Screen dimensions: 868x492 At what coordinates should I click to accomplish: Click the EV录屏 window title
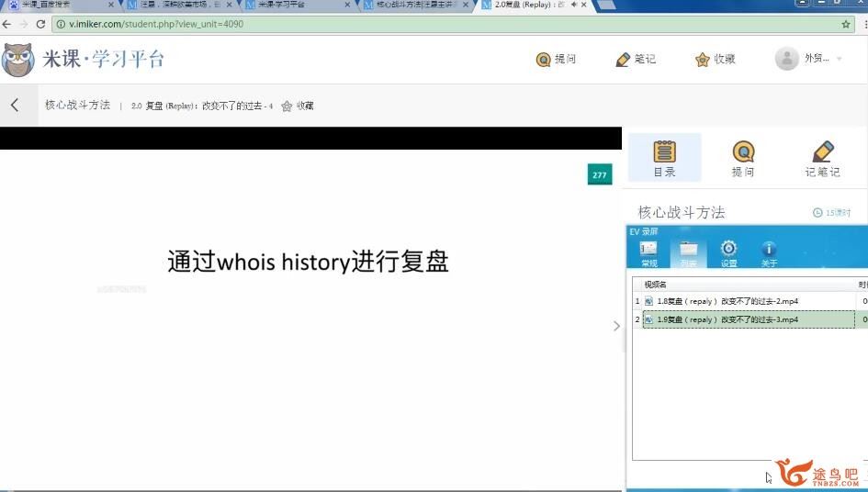click(644, 231)
